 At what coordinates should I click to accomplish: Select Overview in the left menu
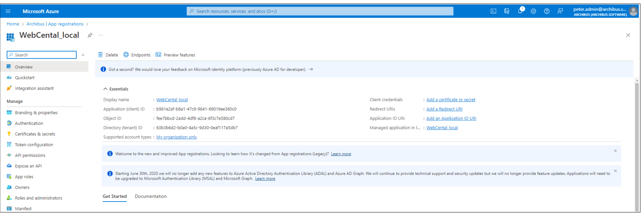44,67
